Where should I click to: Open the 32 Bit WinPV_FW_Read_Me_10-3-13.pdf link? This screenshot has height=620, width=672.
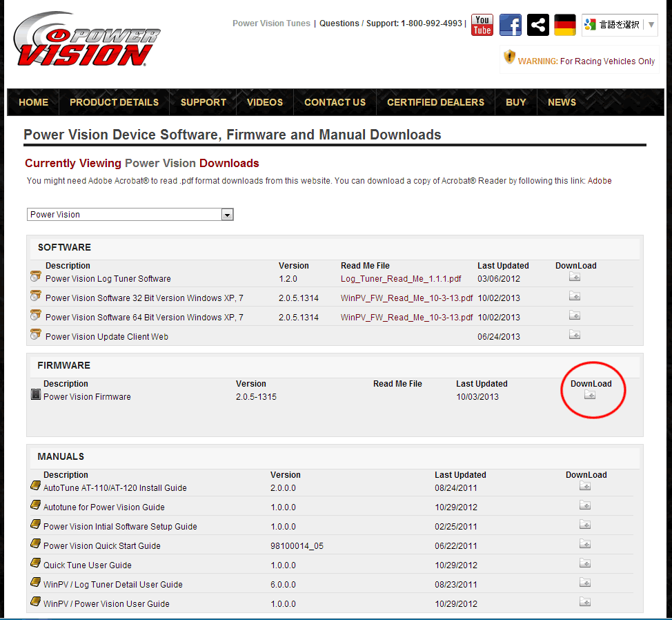pos(406,298)
